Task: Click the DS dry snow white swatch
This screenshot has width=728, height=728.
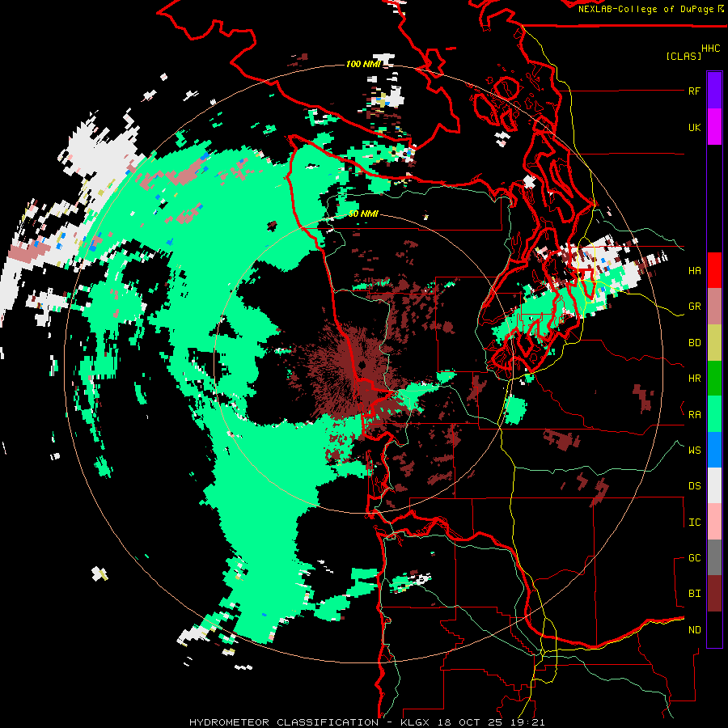Action: pos(714,485)
